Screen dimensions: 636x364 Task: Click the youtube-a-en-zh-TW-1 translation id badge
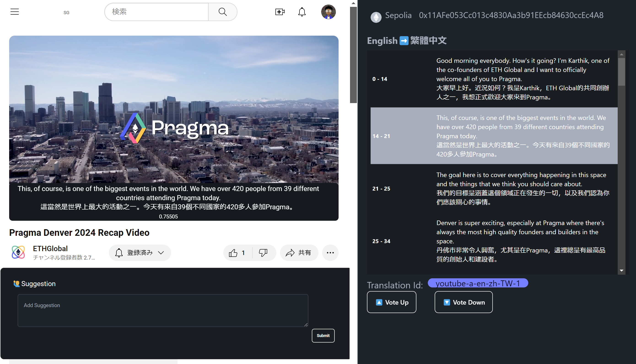point(477,283)
